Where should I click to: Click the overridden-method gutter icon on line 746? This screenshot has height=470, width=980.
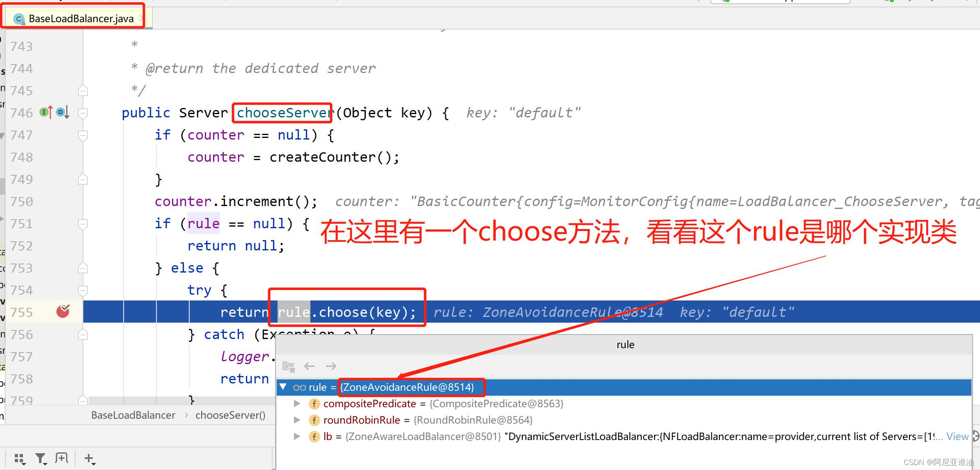[x=62, y=112]
